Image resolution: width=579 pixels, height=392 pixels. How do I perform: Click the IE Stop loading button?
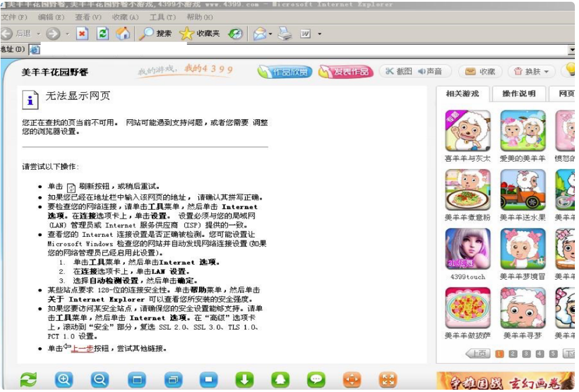tap(82, 33)
